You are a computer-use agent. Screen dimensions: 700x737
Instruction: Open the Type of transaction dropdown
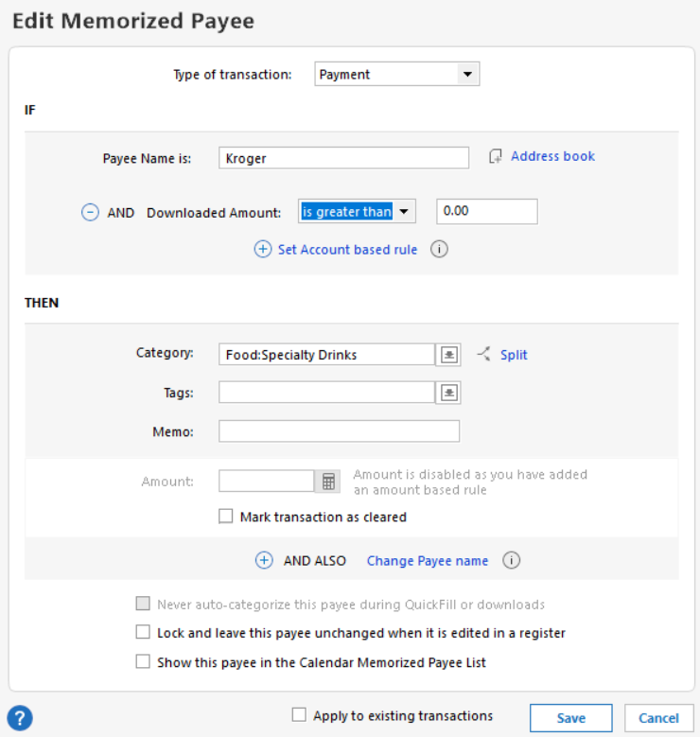pyautogui.click(x=467, y=75)
